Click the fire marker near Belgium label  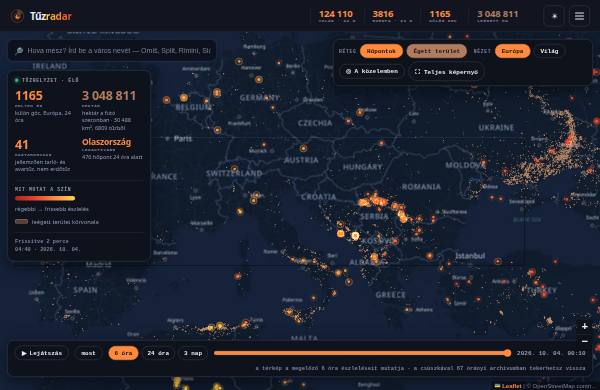point(184,98)
